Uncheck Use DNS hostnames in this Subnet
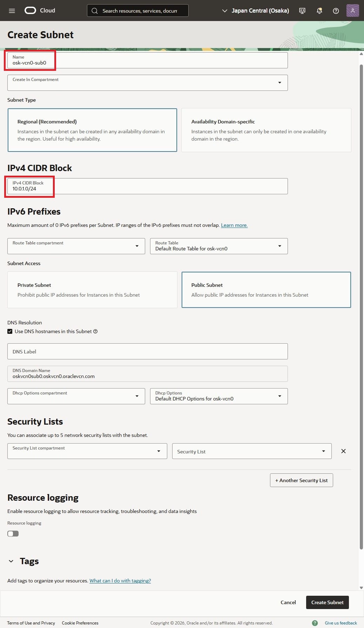Viewport: 364px width, 628px height. click(x=9, y=331)
